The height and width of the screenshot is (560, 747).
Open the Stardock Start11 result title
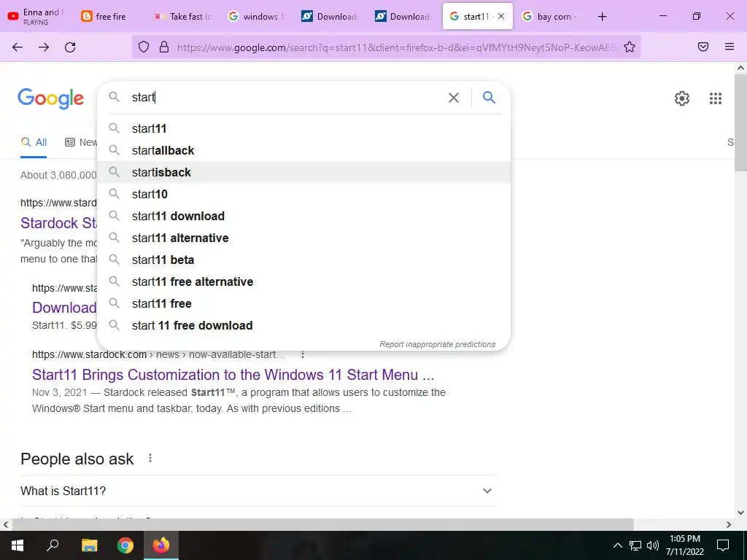pos(58,223)
